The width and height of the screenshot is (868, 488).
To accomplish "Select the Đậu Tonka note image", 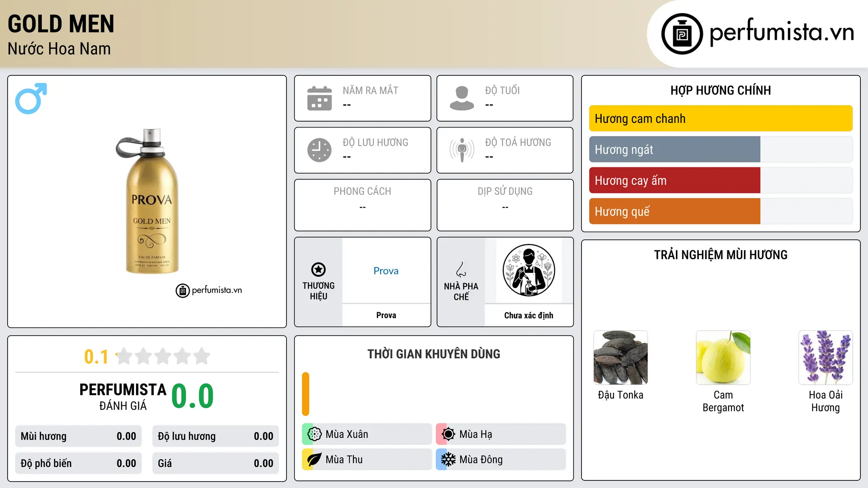I will coord(620,358).
